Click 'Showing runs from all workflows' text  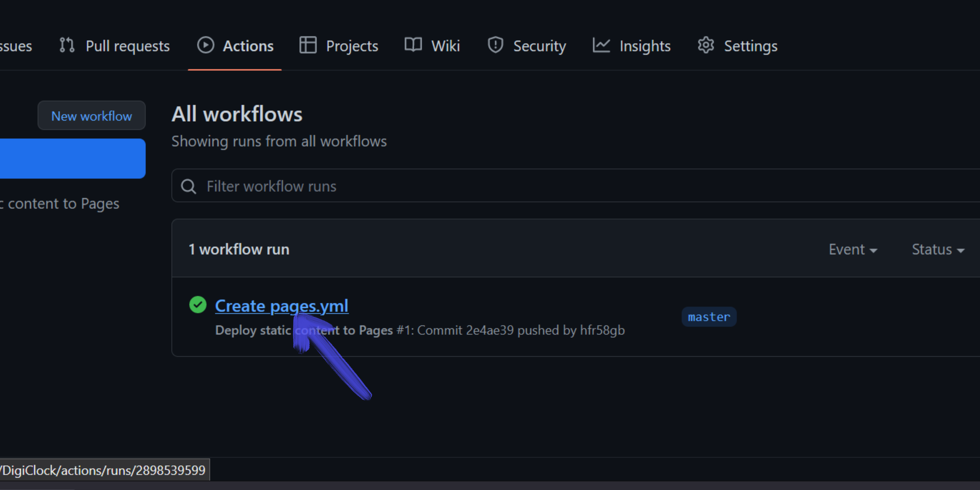pyautogui.click(x=279, y=141)
